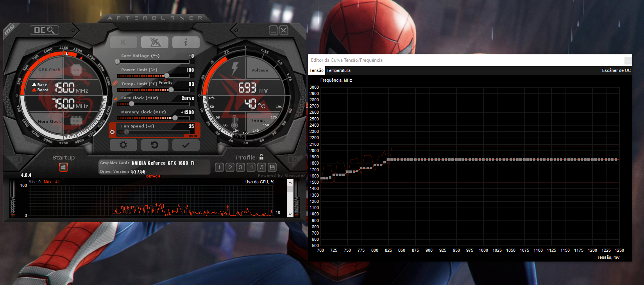This screenshot has width=644, height=285.
Task: Select profile slot 5
Action: [262, 167]
